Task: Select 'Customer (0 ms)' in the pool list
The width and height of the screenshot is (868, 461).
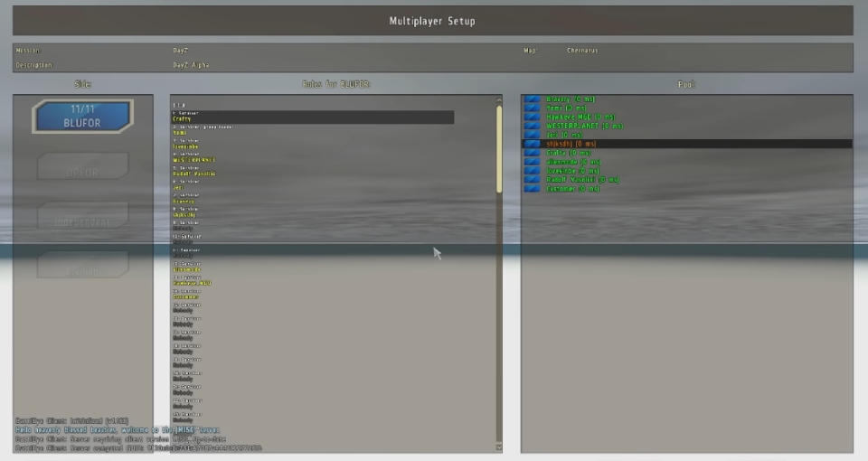Action: (x=573, y=189)
